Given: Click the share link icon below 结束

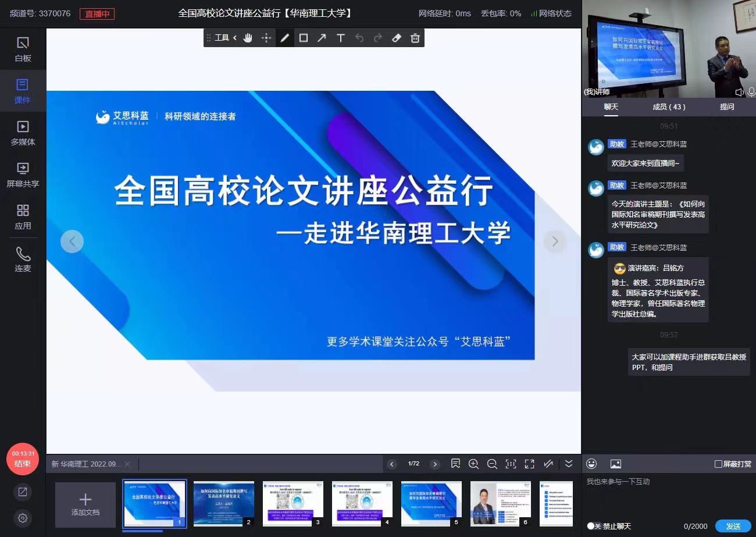Looking at the screenshot, I should click(23, 492).
